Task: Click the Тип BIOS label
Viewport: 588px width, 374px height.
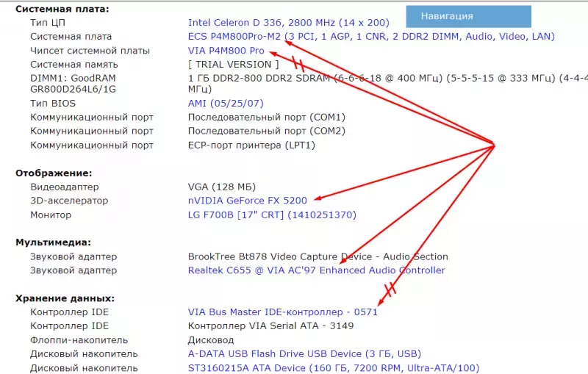Action: pos(53,103)
